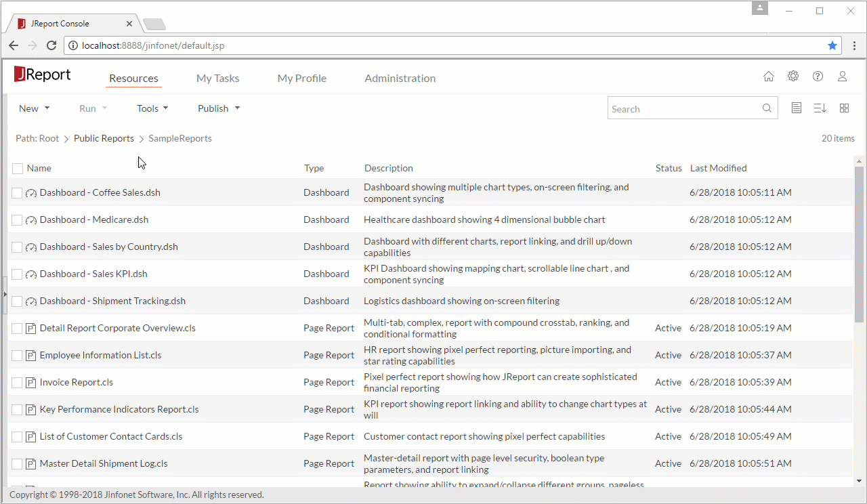The width and height of the screenshot is (867, 504).
Task: Open the New dropdown menu
Action: coord(34,108)
